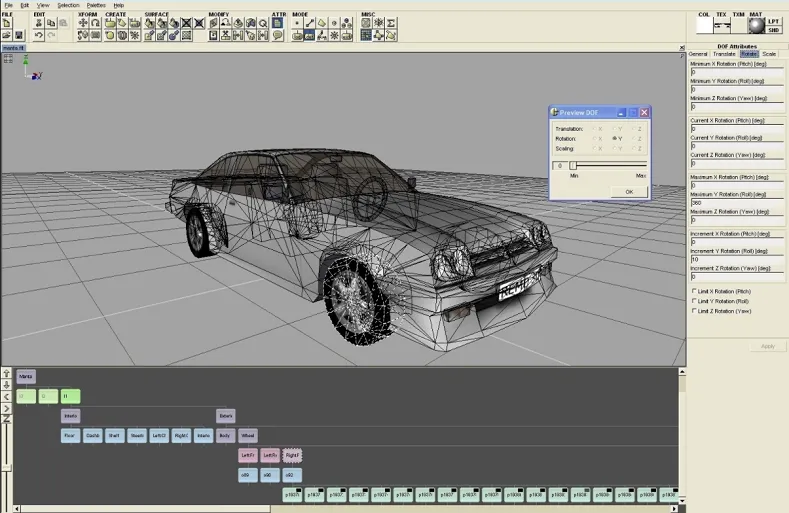Select the Wheel node in hierarchy
This screenshot has width=789, height=513.
(247, 436)
